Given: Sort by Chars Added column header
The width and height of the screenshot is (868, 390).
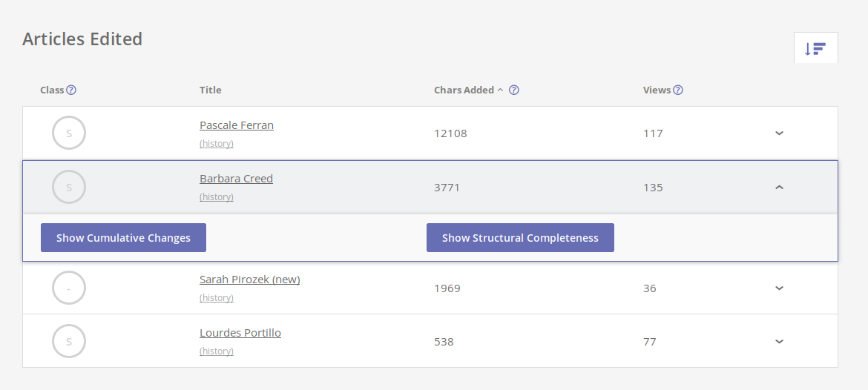Looking at the screenshot, I should click(464, 90).
